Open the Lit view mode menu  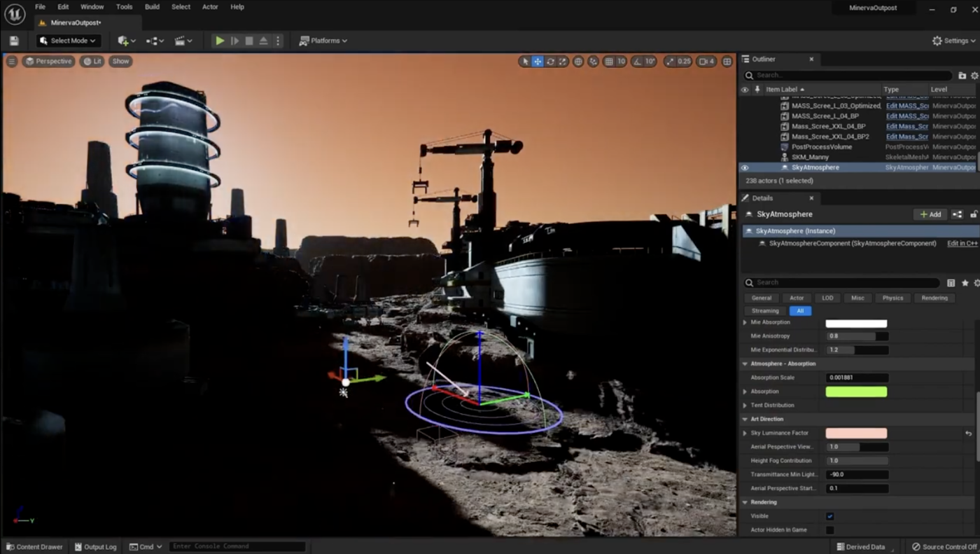92,61
